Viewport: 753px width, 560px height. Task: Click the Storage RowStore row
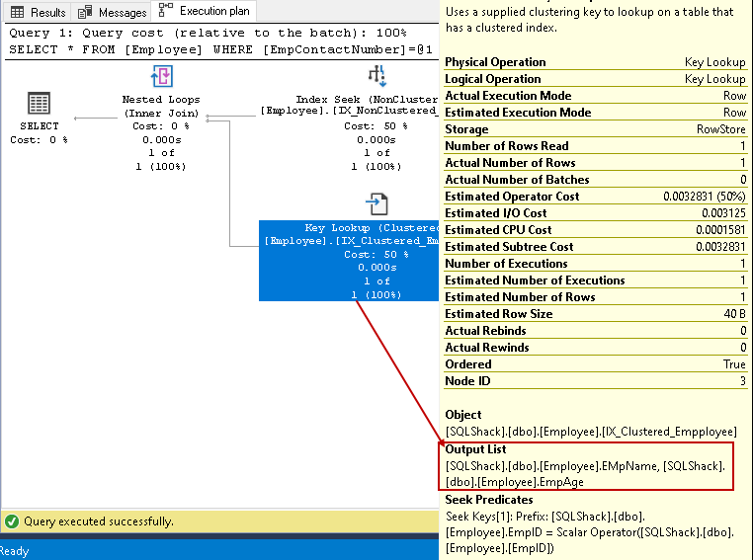coord(596,129)
